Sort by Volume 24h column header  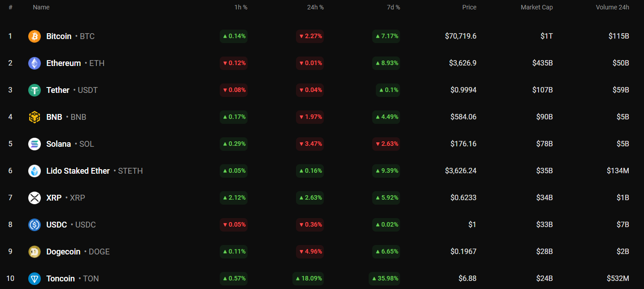pos(612,7)
